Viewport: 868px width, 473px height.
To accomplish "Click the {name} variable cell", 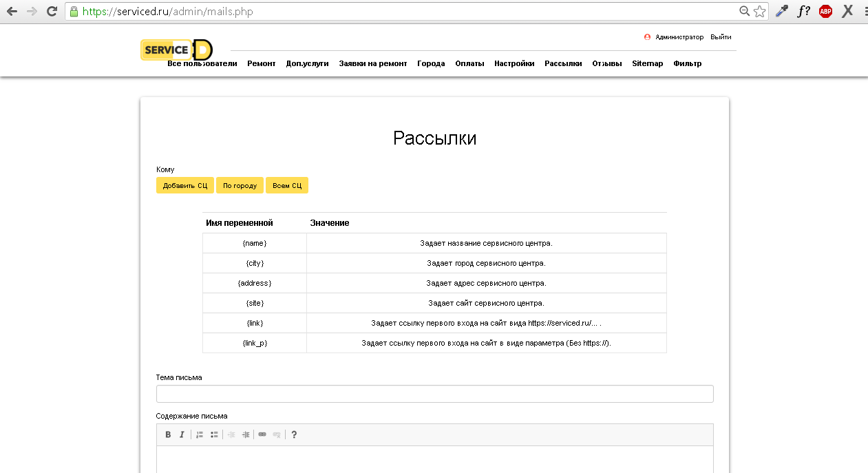I will 255,243.
